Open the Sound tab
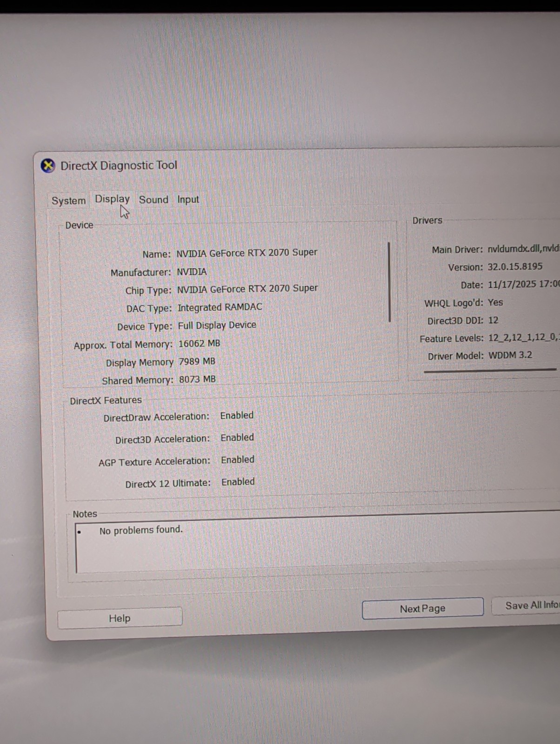Image resolution: width=560 pixels, height=744 pixels. click(x=153, y=199)
